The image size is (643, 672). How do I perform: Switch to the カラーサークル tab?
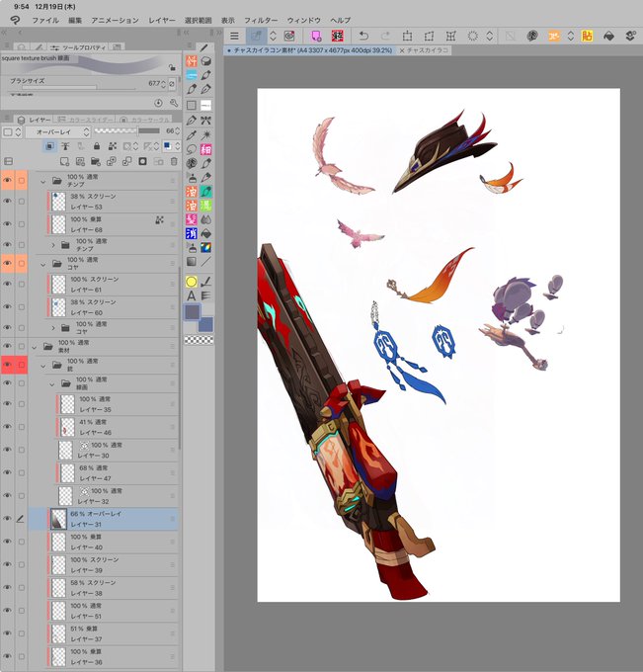click(145, 120)
